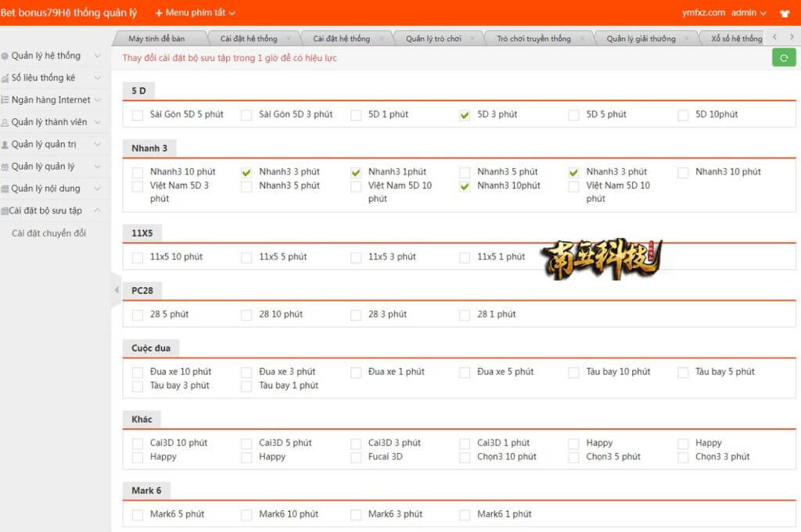
Task: Close the Trò chơi truyền thống tab
Action: pyautogui.click(x=582, y=38)
